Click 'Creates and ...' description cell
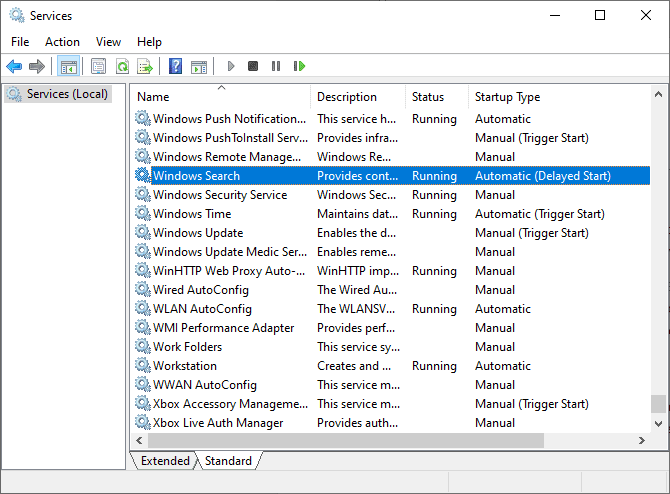 point(354,366)
